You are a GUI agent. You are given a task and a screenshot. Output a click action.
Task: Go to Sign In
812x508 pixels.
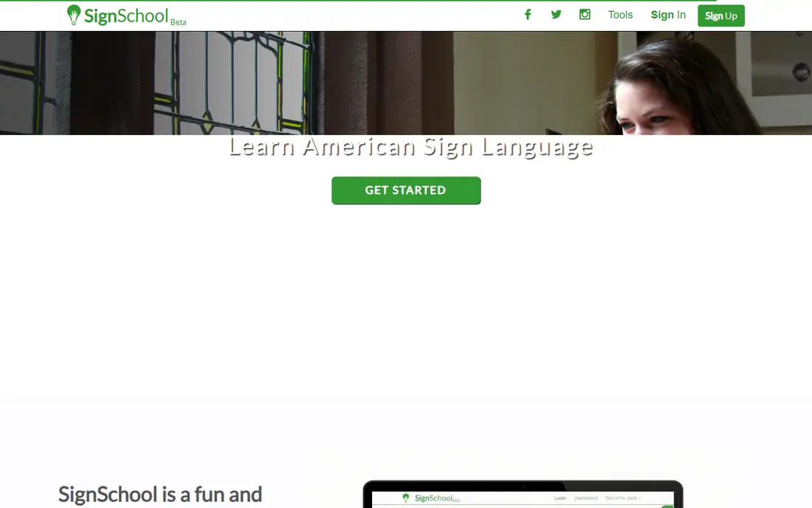(668, 15)
